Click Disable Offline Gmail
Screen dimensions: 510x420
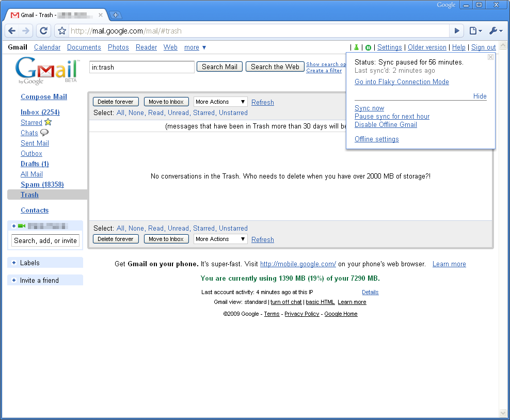coord(386,125)
